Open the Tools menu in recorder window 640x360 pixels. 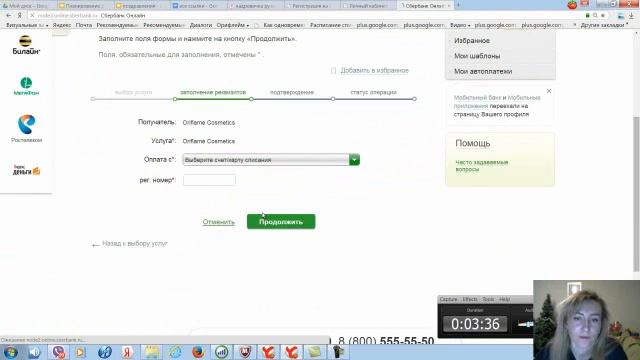(488, 299)
